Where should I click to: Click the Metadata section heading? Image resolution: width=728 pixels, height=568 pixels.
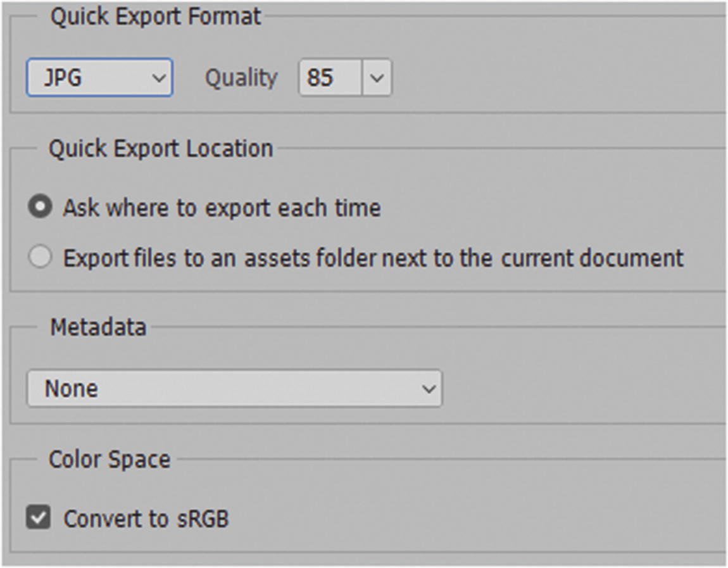pyautogui.click(x=98, y=327)
